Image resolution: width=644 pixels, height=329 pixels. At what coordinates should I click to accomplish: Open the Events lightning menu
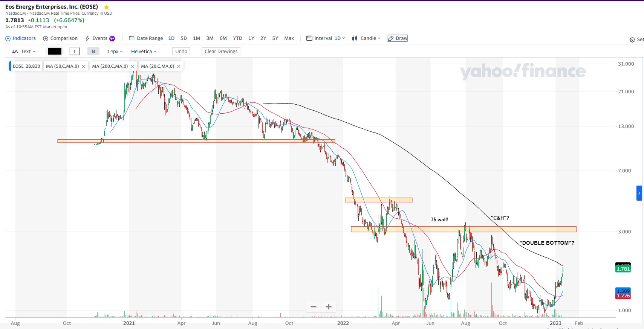100,38
